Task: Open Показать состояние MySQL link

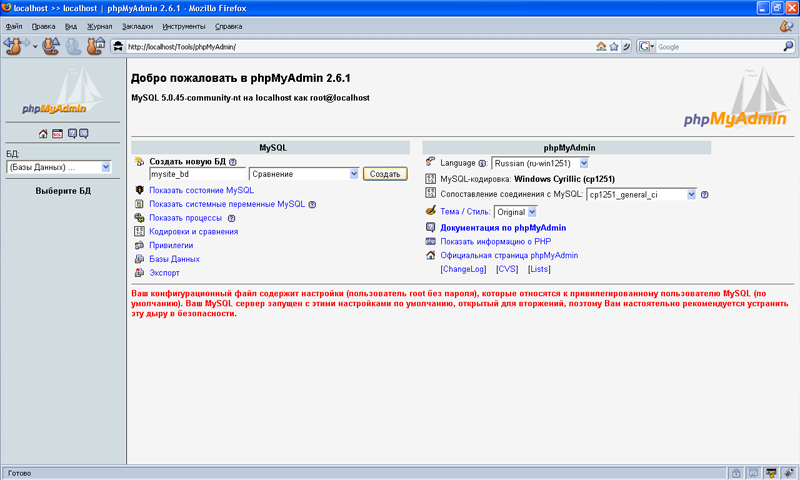Action: pyautogui.click(x=202, y=190)
